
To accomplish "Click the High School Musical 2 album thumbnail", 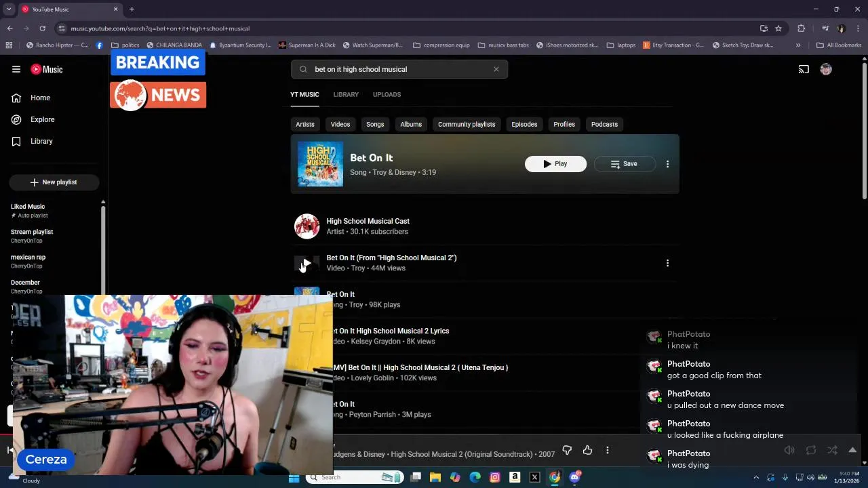I will [320, 164].
